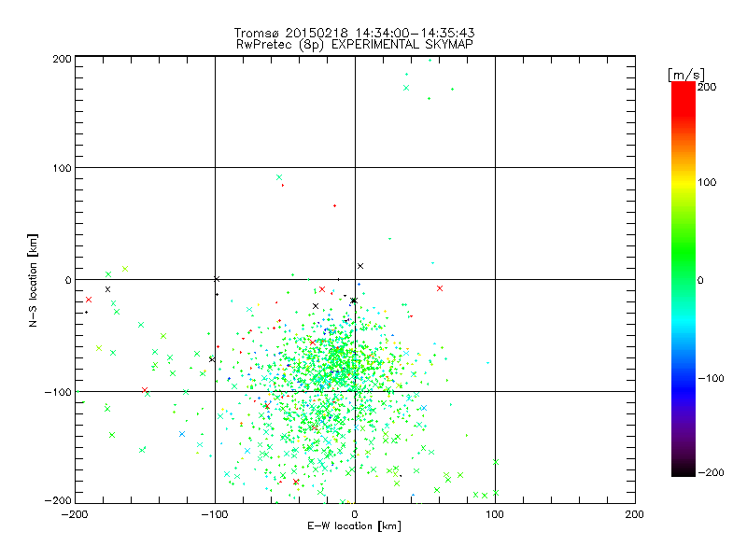This screenshot has height=560, width=747.
Task: Select the -100 label beside the colorbar
Action: tap(711, 378)
